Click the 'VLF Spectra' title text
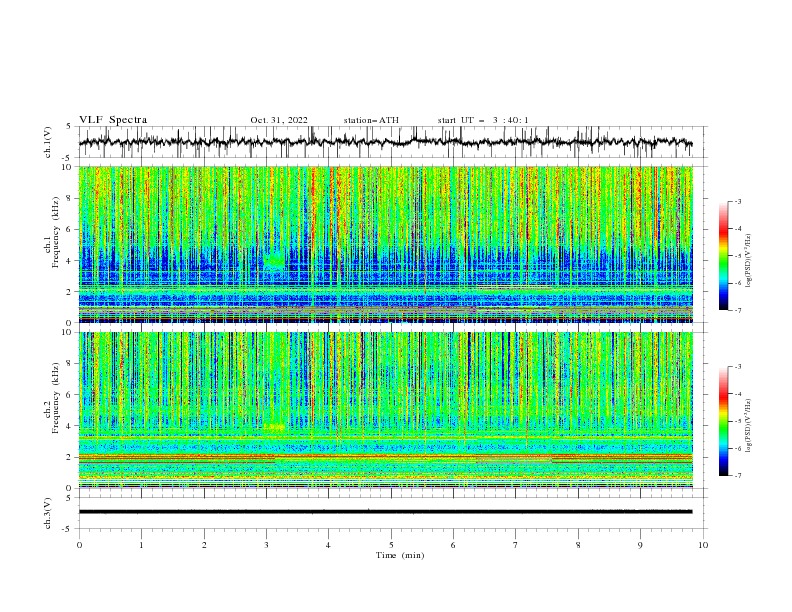The height and width of the screenshot is (612, 792). click(x=113, y=120)
